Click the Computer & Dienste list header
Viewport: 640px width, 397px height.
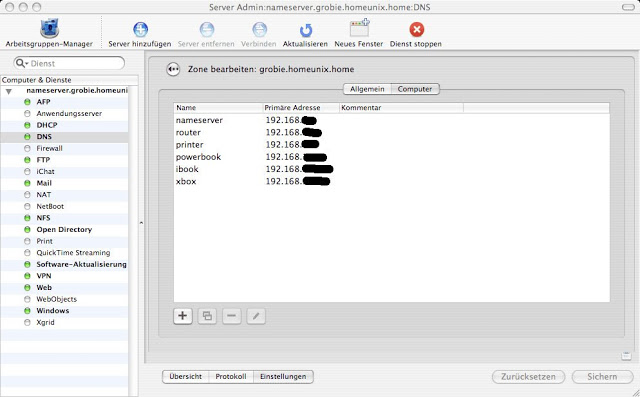pyautogui.click(x=69, y=80)
